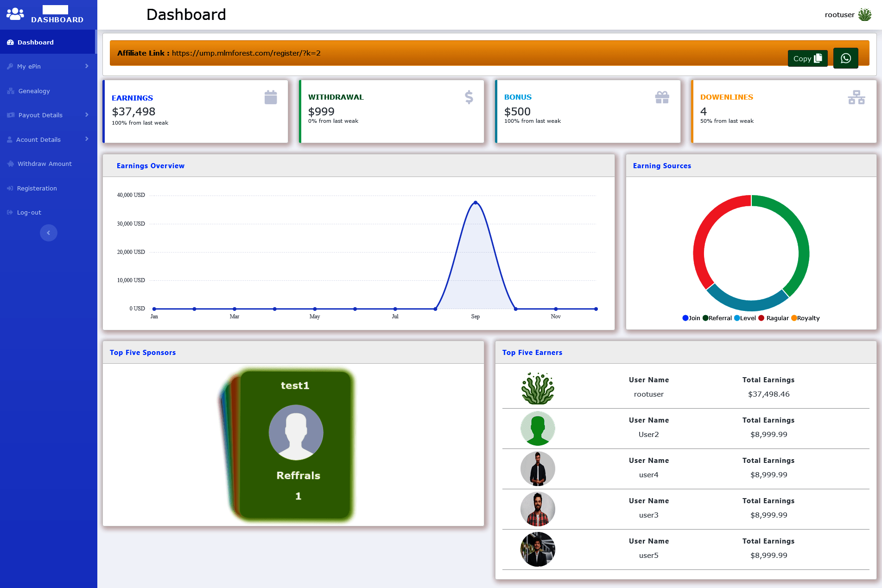882x588 pixels.
Task: Click the money icon beside Payout Details
Action: coord(11,115)
